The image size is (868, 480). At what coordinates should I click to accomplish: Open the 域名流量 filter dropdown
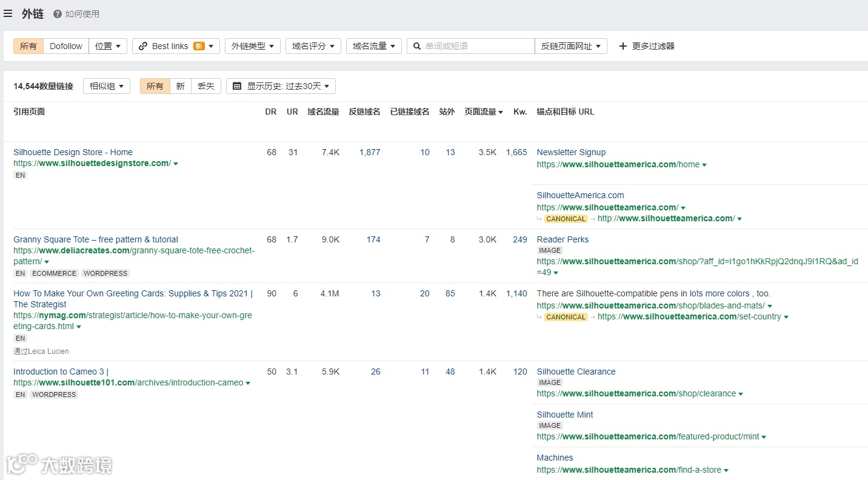pyautogui.click(x=374, y=46)
